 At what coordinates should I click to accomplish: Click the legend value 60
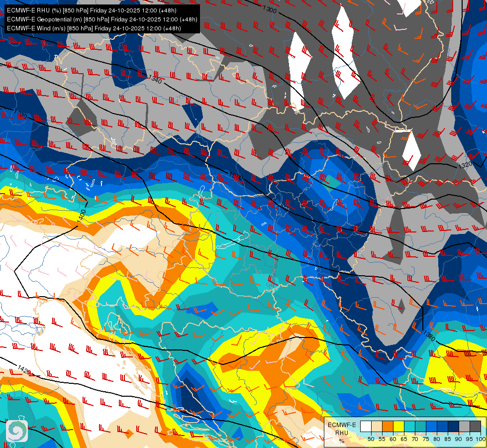coord(393,439)
